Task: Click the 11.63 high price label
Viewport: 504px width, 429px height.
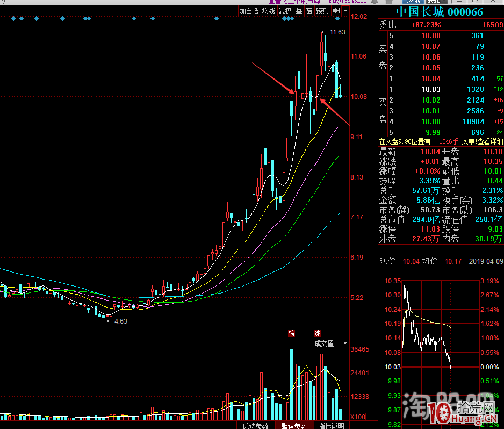Action: point(337,32)
